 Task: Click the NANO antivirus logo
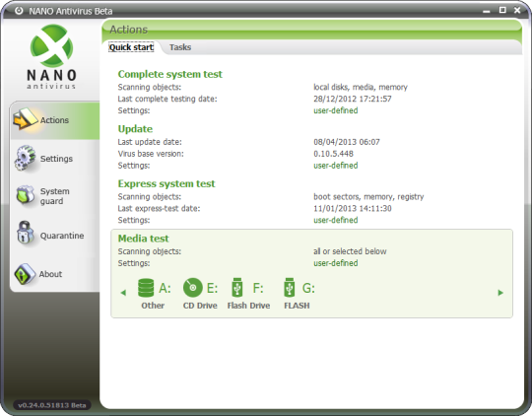pos(51,56)
